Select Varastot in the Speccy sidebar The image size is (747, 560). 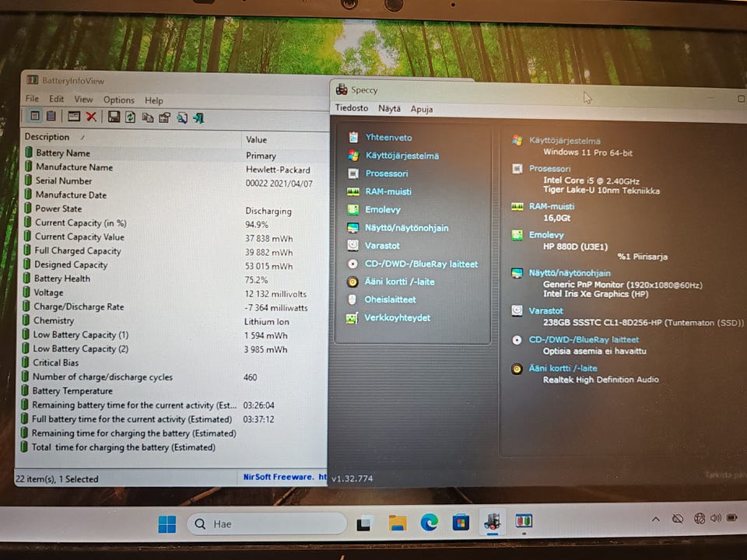(x=382, y=246)
